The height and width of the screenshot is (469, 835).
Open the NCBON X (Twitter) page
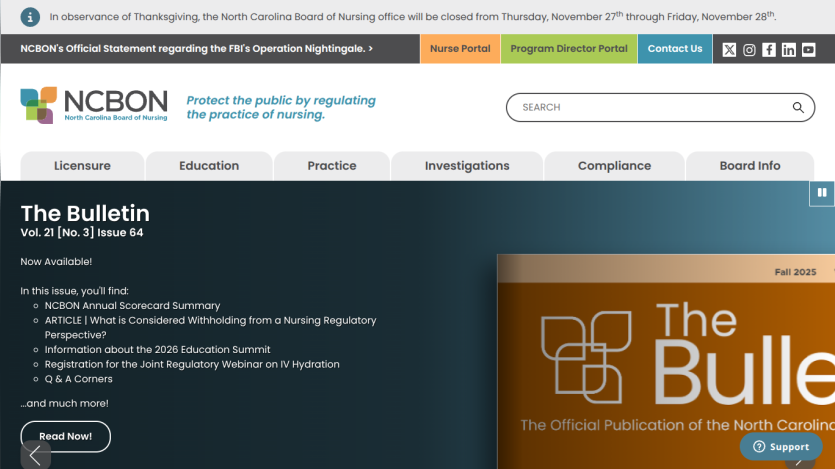729,50
